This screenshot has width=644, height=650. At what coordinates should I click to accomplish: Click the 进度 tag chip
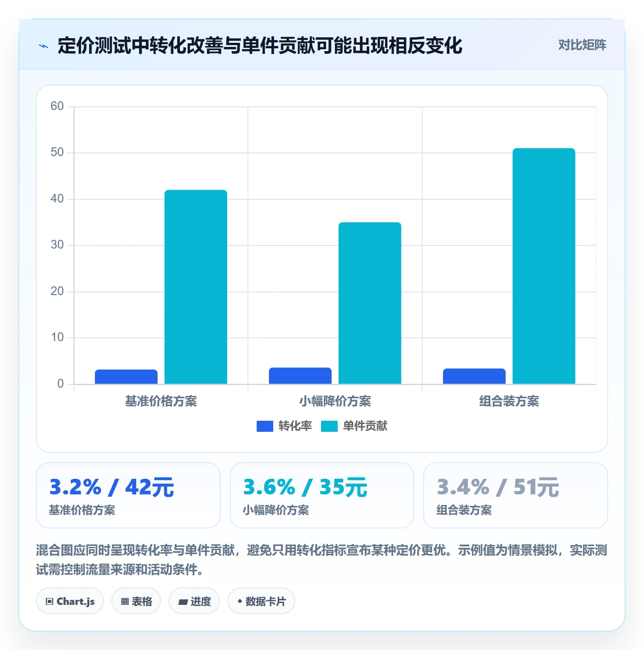click(x=194, y=601)
